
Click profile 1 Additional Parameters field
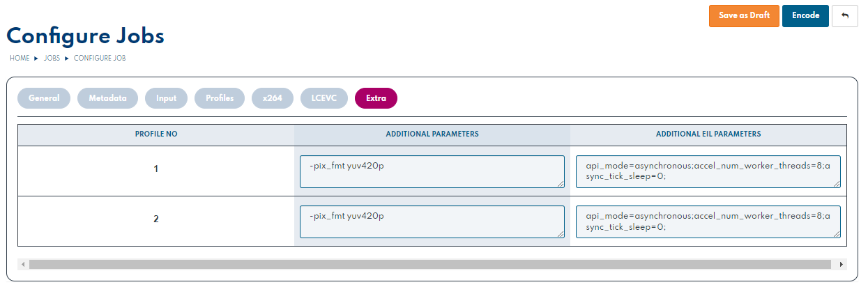pyautogui.click(x=432, y=171)
